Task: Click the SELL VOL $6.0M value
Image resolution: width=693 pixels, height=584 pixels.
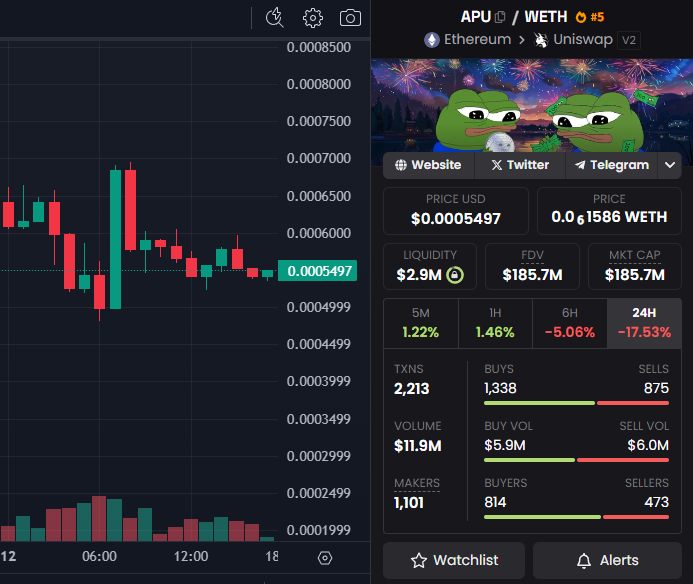Action: 648,445
